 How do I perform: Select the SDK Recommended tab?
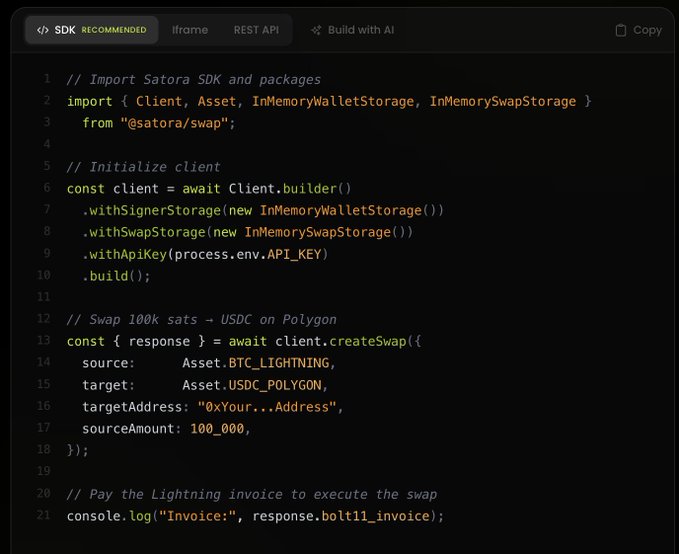[x=92, y=30]
